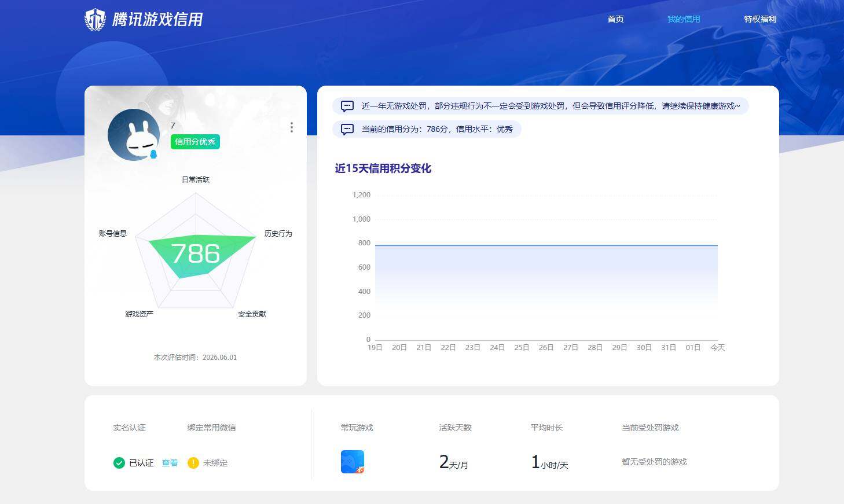The width and height of the screenshot is (844, 504).
Task: Click the 游戏资产 radar axis label
Action: tap(140, 314)
